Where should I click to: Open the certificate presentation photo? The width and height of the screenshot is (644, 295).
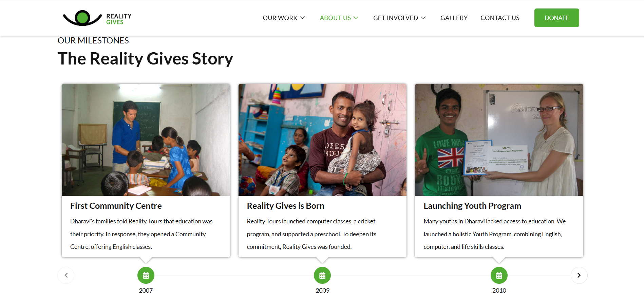pyautogui.click(x=499, y=140)
